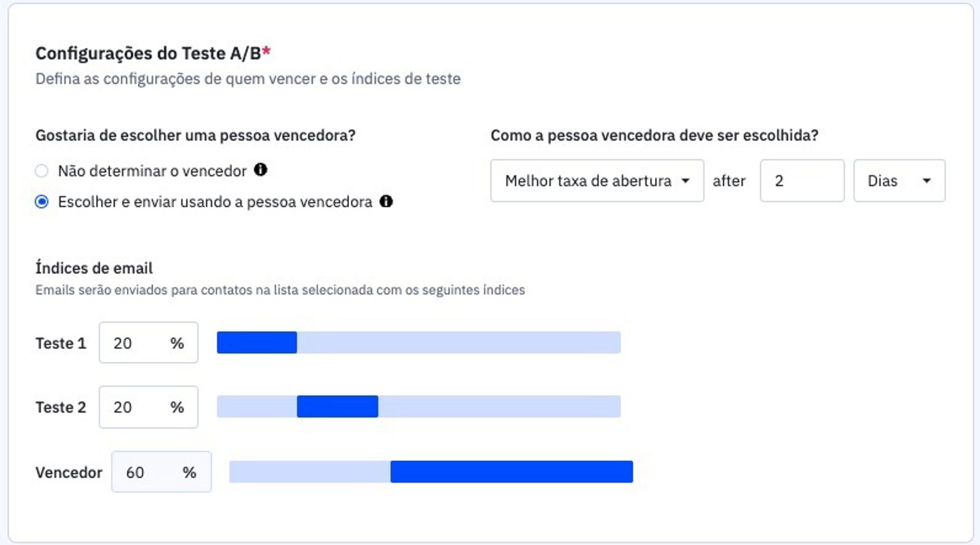Screen dimensions: 980x545
Task: Click the "Gostaria de escolher uma pessoa vencedora?" label
Action: pyautogui.click(x=195, y=135)
